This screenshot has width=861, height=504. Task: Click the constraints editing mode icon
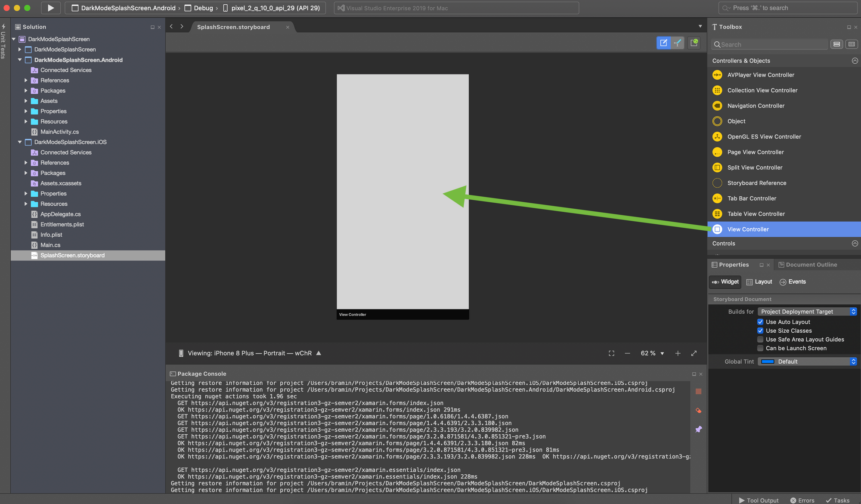tap(678, 43)
